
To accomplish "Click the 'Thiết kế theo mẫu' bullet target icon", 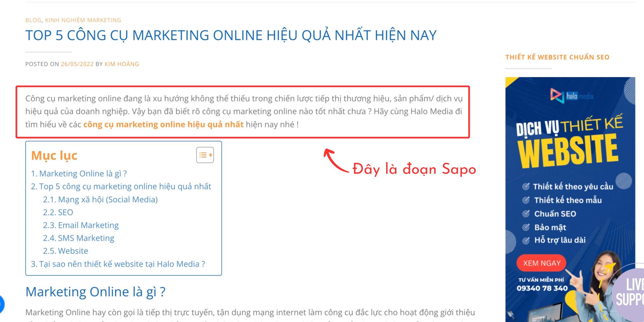I will point(526,200).
